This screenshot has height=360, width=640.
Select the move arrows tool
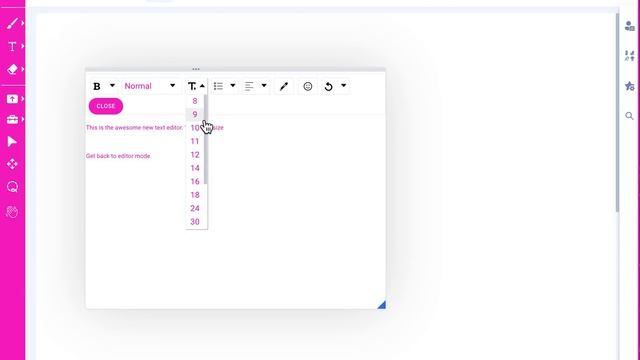[12, 164]
